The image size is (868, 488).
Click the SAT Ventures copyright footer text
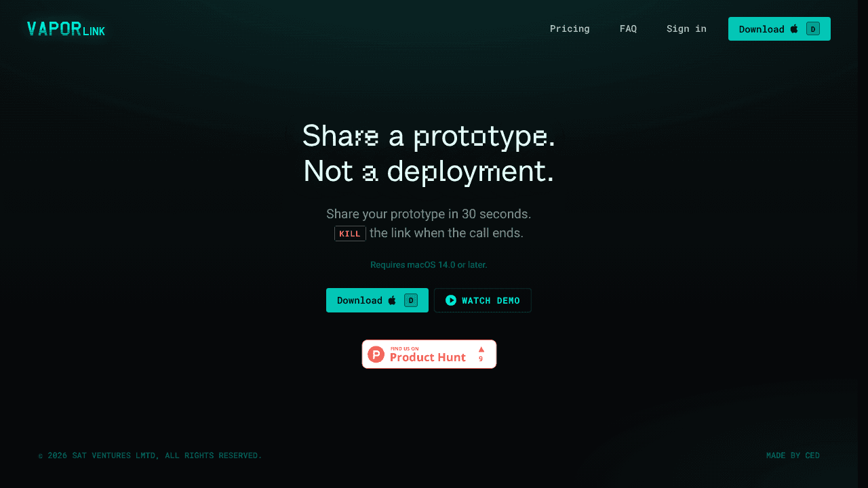(150, 455)
